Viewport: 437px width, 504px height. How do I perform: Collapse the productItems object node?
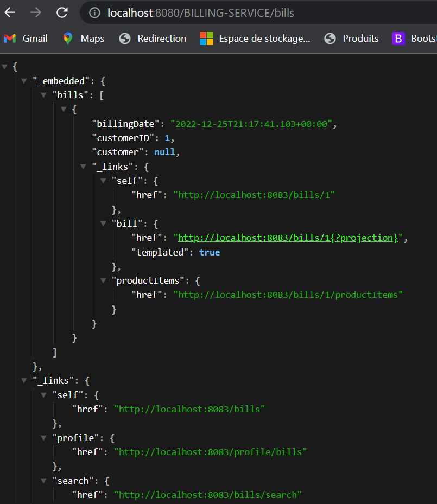(103, 280)
